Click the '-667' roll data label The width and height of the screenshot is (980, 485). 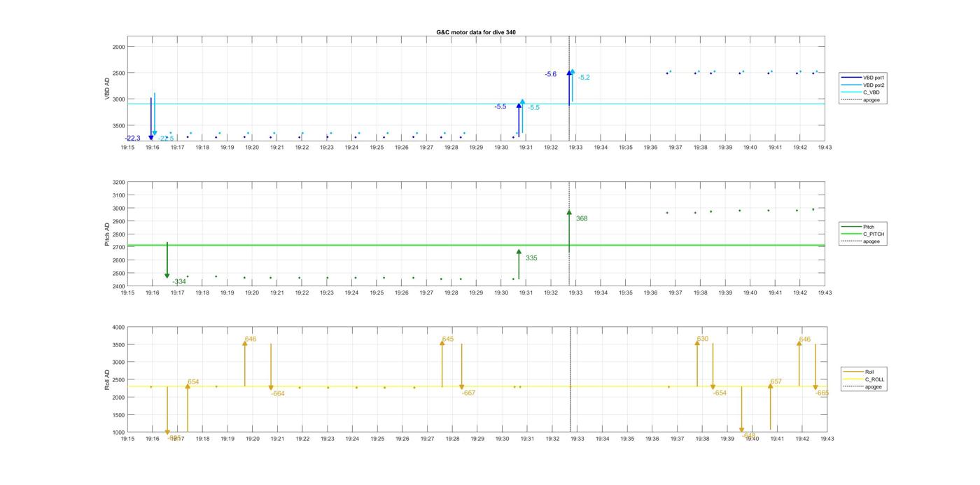point(468,393)
